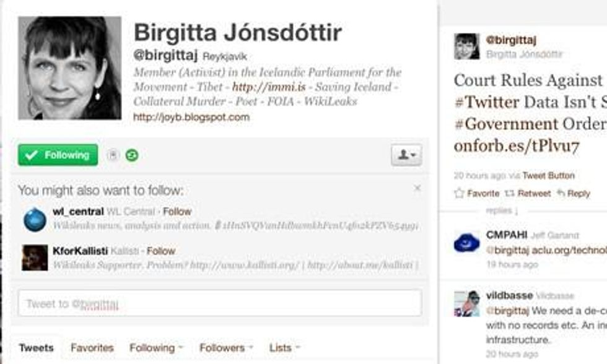
Task: Open the wl_central avatar icon
Action: pyautogui.click(x=35, y=219)
